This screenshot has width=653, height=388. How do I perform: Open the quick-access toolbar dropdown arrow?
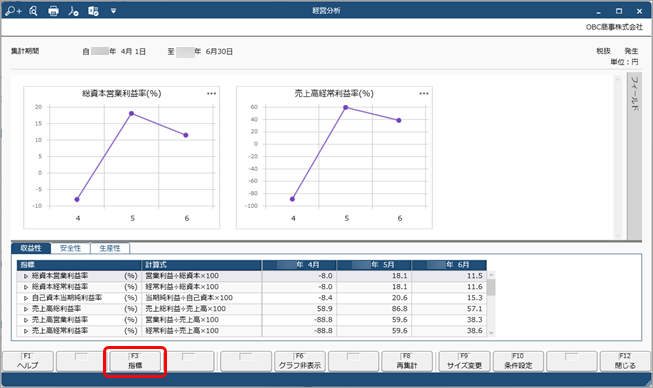[x=113, y=11]
